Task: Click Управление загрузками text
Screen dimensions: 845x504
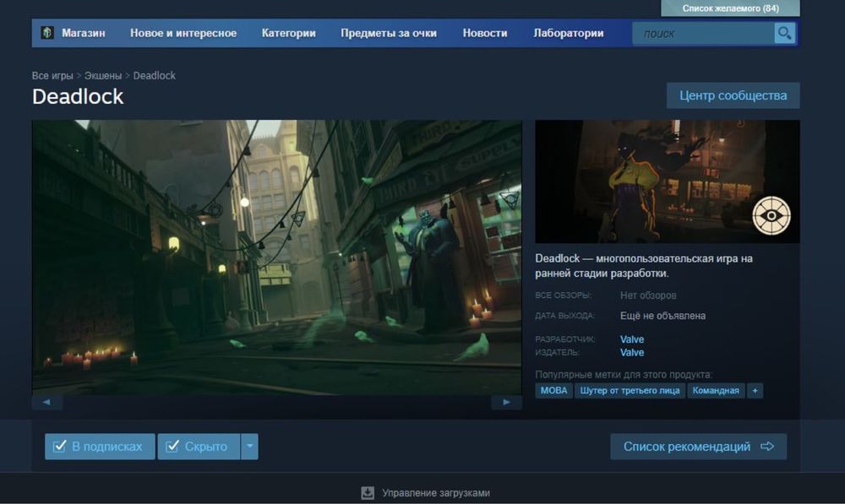Action: [x=436, y=493]
